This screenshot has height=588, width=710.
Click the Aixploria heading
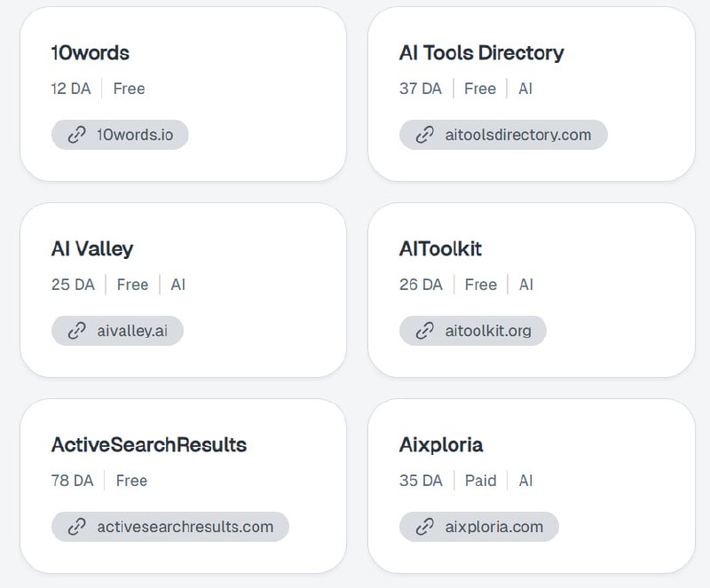(x=441, y=444)
